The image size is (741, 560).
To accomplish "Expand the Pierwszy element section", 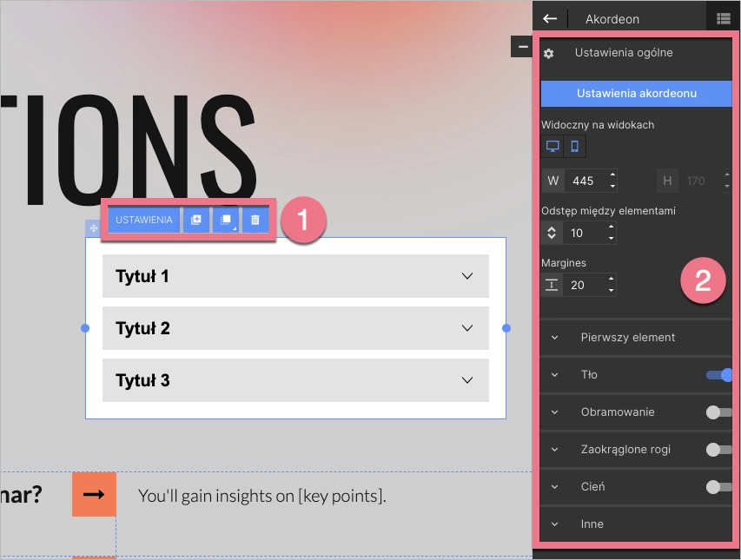I will click(627, 337).
